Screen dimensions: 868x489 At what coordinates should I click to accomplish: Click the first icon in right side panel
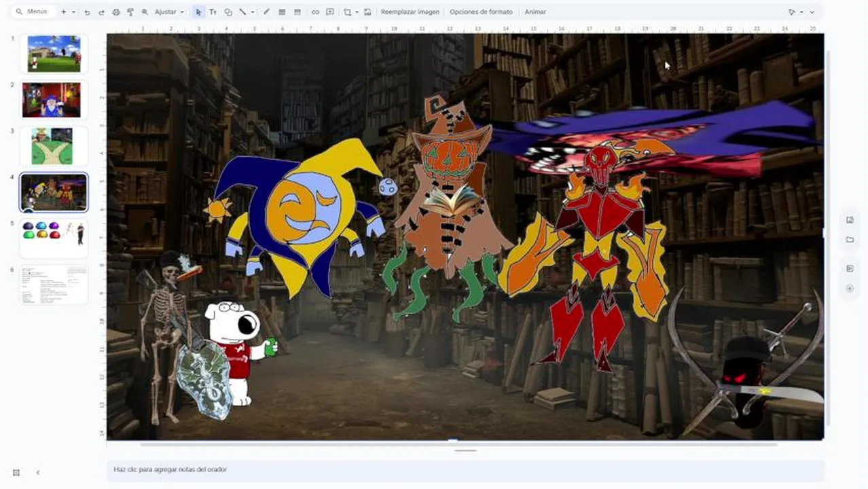point(850,220)
